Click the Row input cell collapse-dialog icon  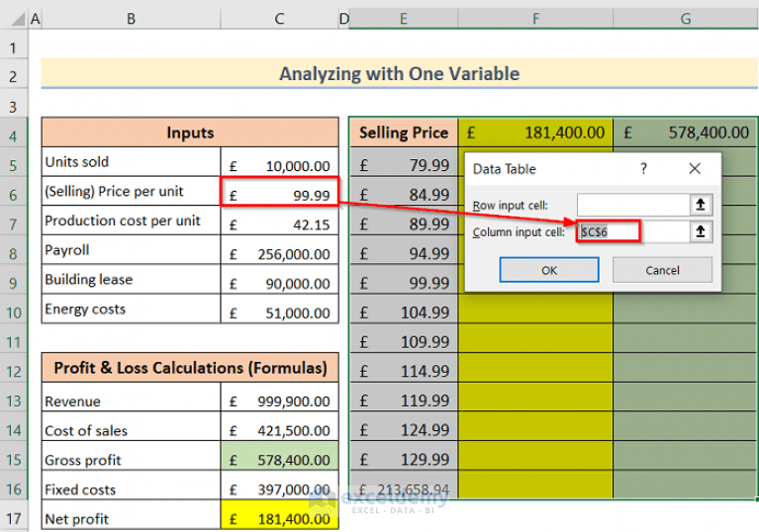tap(700, 205)
